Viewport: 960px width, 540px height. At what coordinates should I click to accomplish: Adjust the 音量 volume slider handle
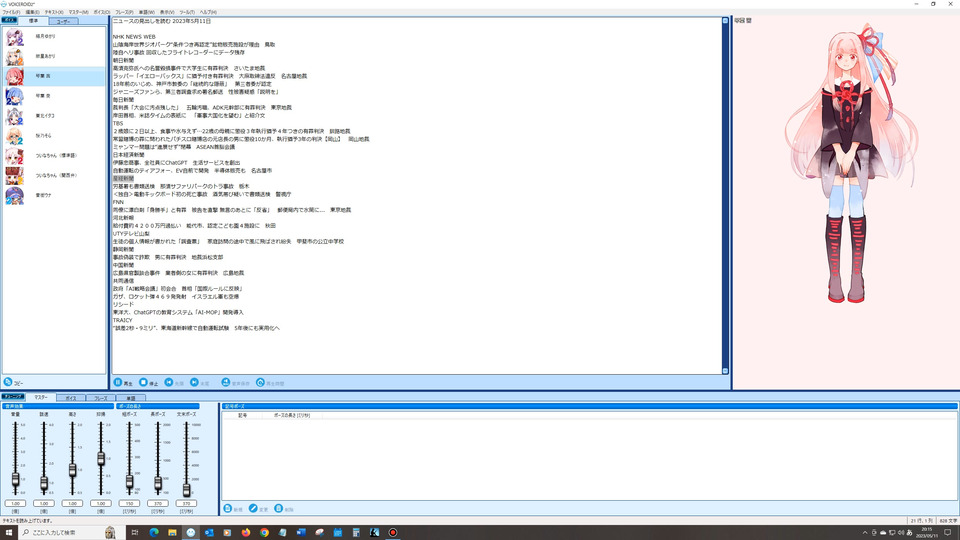pos(15,480)
